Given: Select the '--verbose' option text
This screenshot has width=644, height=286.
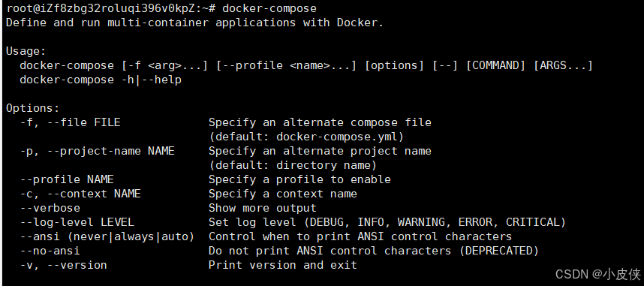Looking at the screenshot, I should (x=50, y=208).
